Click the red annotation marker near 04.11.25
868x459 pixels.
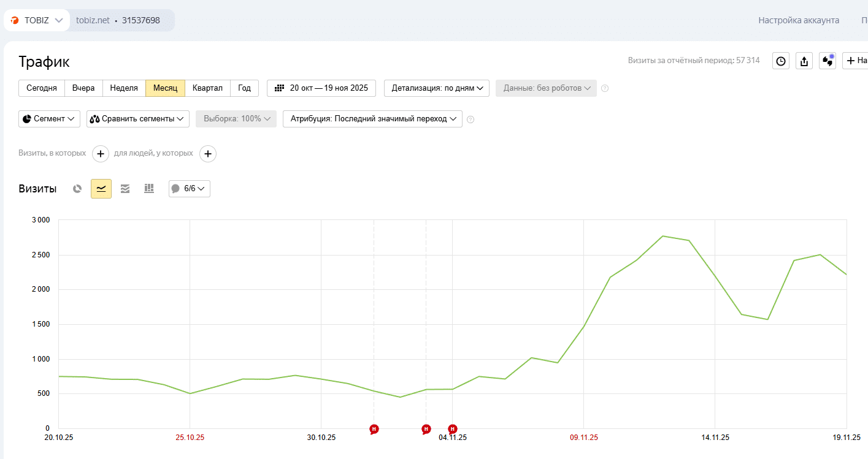[453, 429]
